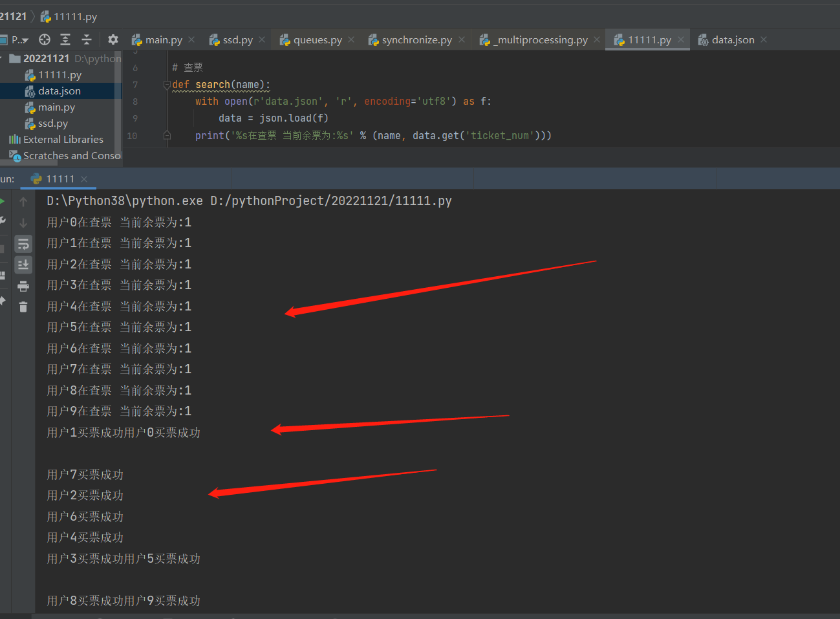Open the Project view selector dropdown

(15, 39)
